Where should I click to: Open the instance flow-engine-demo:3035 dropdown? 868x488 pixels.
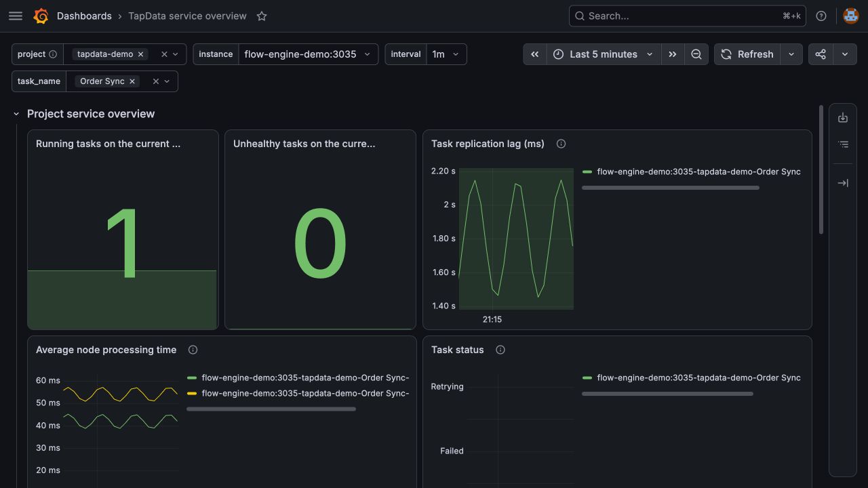pos(308,54)
